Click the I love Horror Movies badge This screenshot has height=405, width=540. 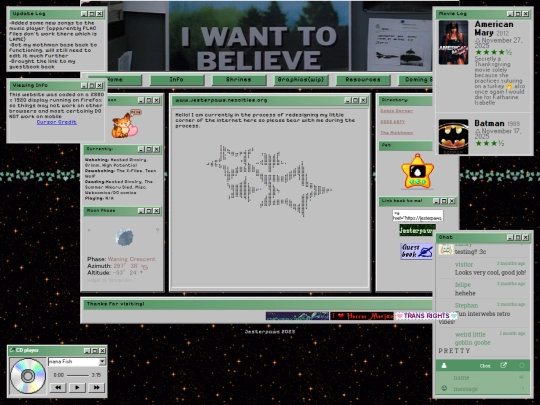362,316
